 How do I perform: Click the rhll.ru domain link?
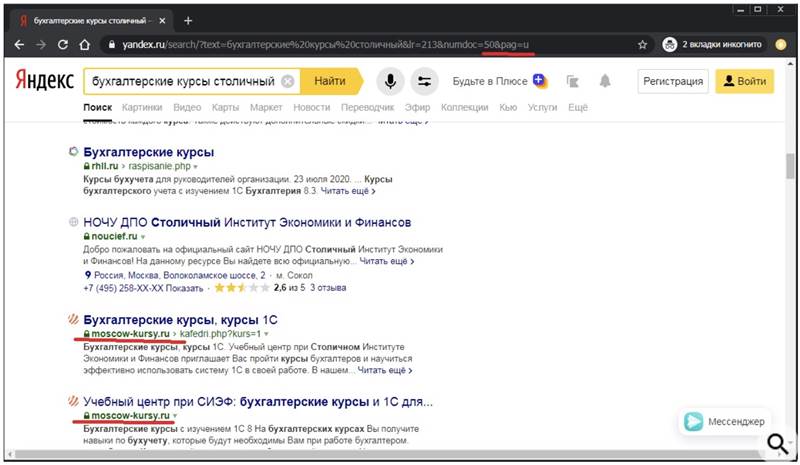tap(105, 166)
